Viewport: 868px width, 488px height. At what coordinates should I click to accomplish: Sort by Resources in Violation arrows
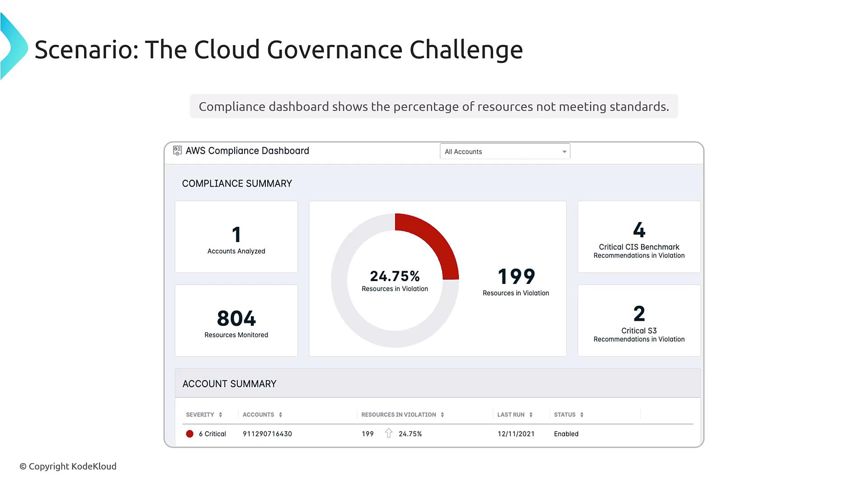click(443, 415)
